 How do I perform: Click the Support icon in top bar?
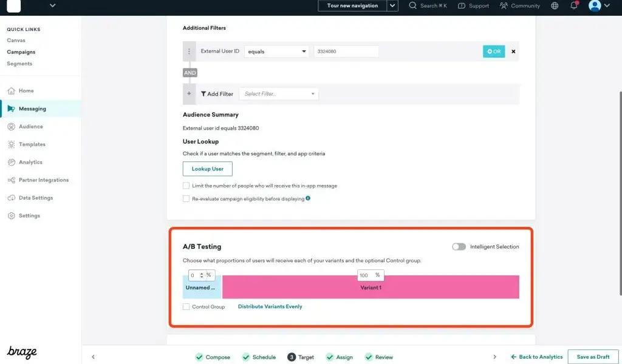(x=462, y=6)
